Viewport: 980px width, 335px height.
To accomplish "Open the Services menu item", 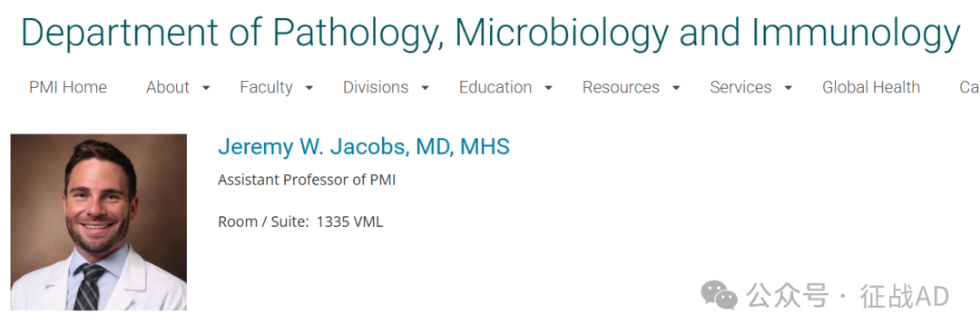I will coord(740,87).
